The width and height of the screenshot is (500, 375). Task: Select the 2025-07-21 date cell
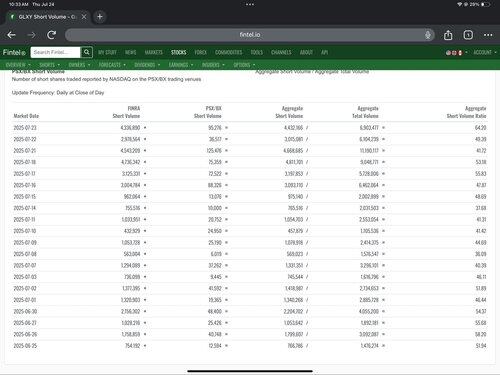pos(25,151)
